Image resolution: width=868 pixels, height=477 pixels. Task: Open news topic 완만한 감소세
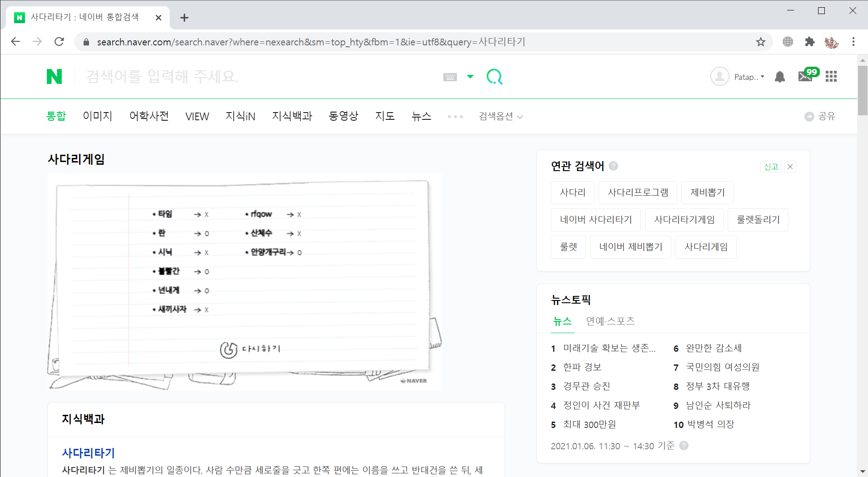point(713,348)
